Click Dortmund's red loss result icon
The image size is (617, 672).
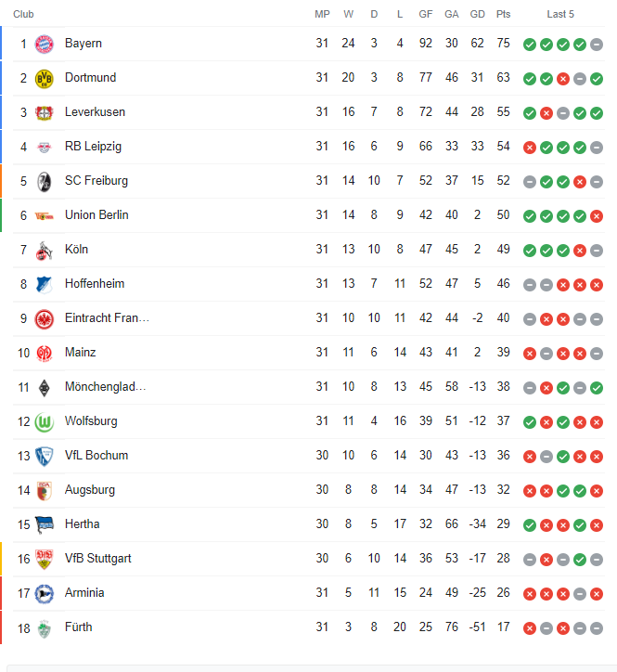point(563,79)
